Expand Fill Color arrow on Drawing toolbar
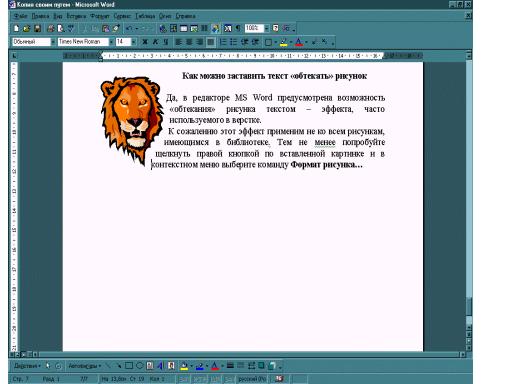 pyautogui.click(x=191, y=366)
